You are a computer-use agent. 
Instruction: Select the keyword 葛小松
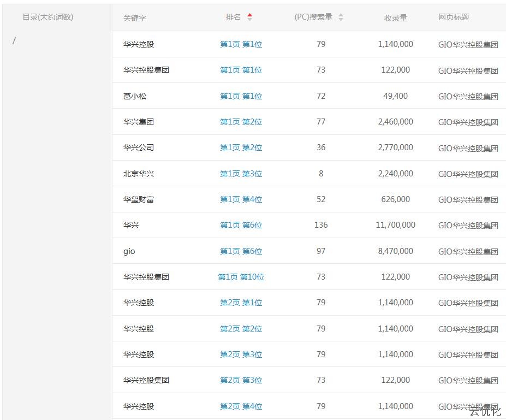point(135,96)
